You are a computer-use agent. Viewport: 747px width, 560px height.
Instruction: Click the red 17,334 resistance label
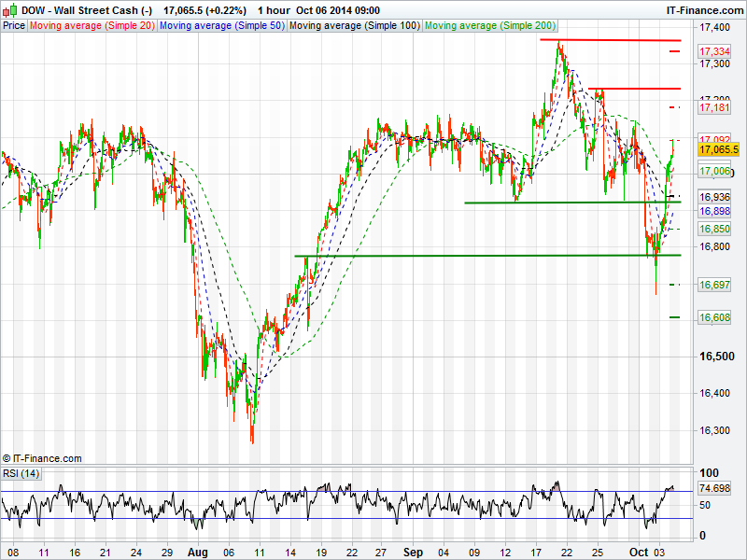[714, 51]
